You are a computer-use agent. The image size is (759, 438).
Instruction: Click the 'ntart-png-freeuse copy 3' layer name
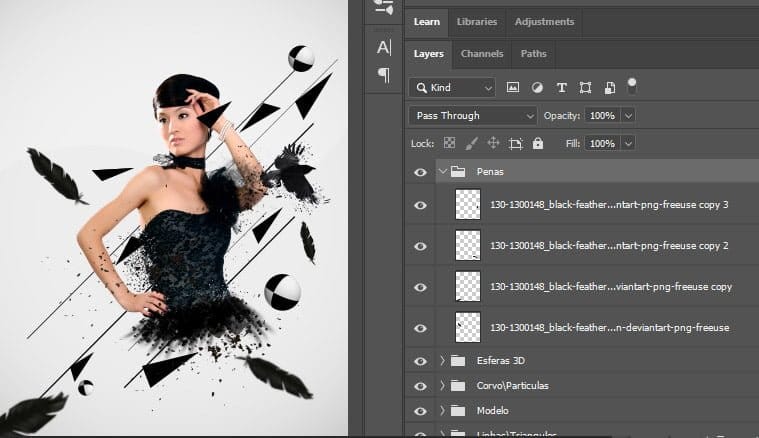[609, 205]
